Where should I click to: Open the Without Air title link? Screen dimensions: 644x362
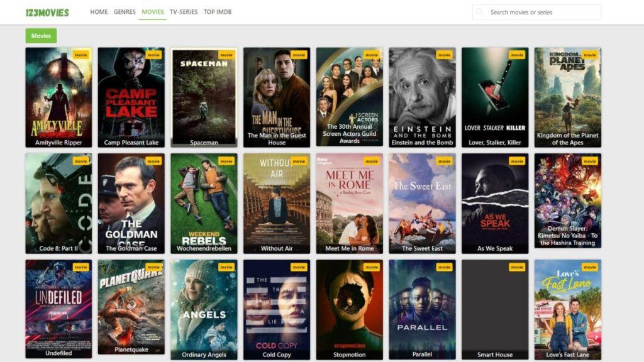coord(275,248)
